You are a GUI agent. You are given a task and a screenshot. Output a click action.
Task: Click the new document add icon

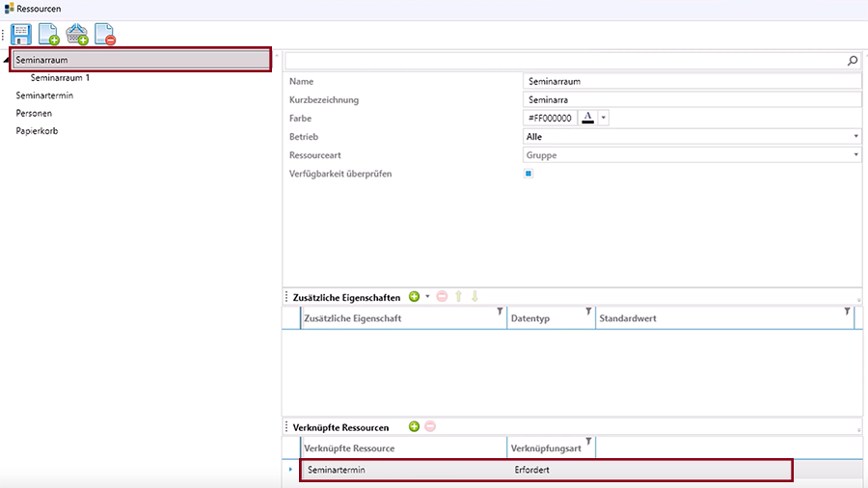[x=49, y=36]
